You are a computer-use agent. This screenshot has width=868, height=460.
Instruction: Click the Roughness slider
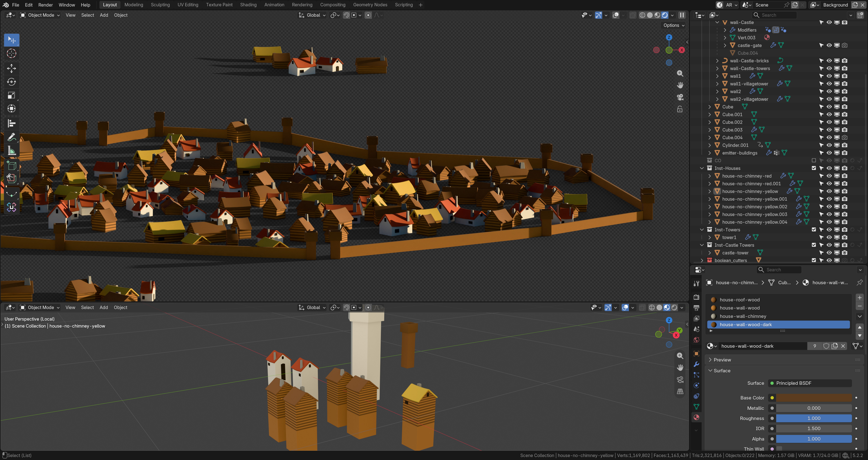[x=814, y=418]
